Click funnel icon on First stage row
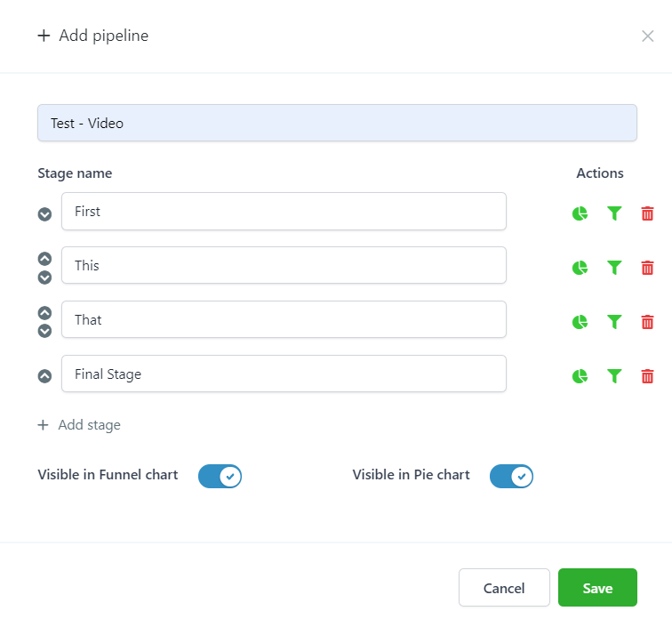The width and height of the screenshot is (672, 627). (614, 213)
